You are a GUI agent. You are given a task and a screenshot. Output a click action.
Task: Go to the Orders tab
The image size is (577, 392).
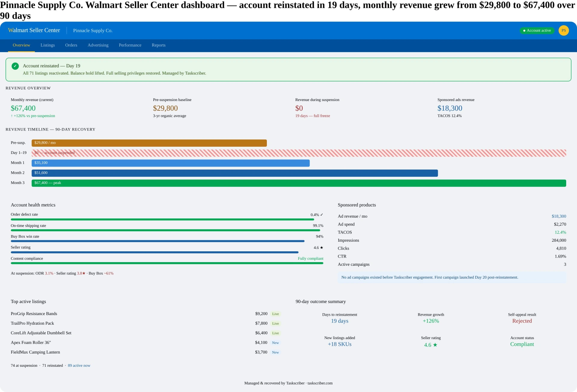71,45
